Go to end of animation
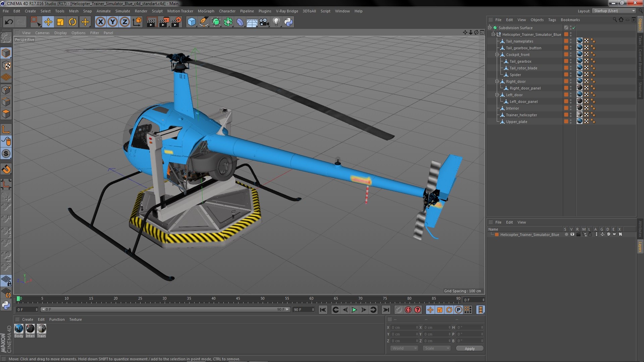 [386, 310]
